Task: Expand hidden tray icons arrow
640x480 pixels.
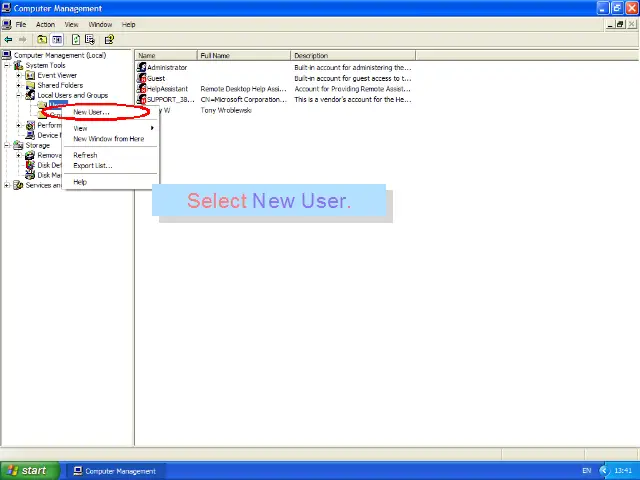Action: [604, 471]
